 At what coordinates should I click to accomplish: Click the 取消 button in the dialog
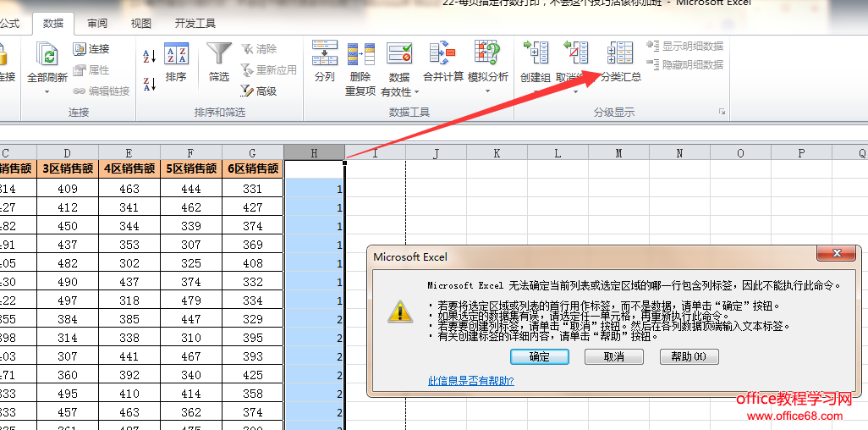(614, 357)
